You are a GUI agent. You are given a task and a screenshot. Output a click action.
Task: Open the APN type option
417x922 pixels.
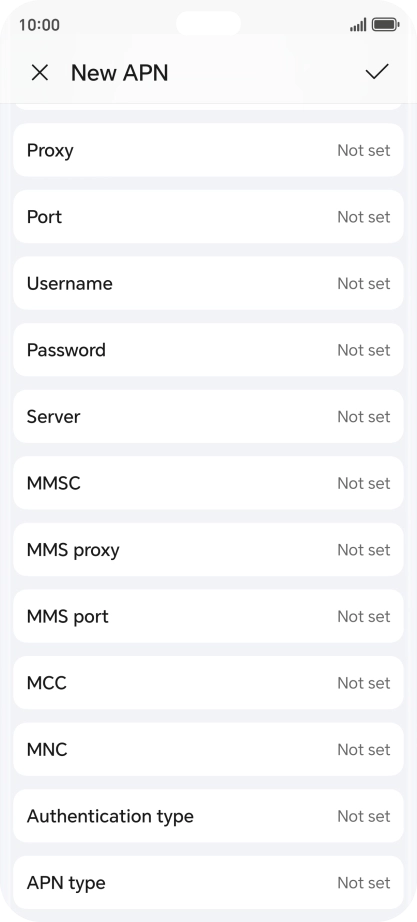208,882
